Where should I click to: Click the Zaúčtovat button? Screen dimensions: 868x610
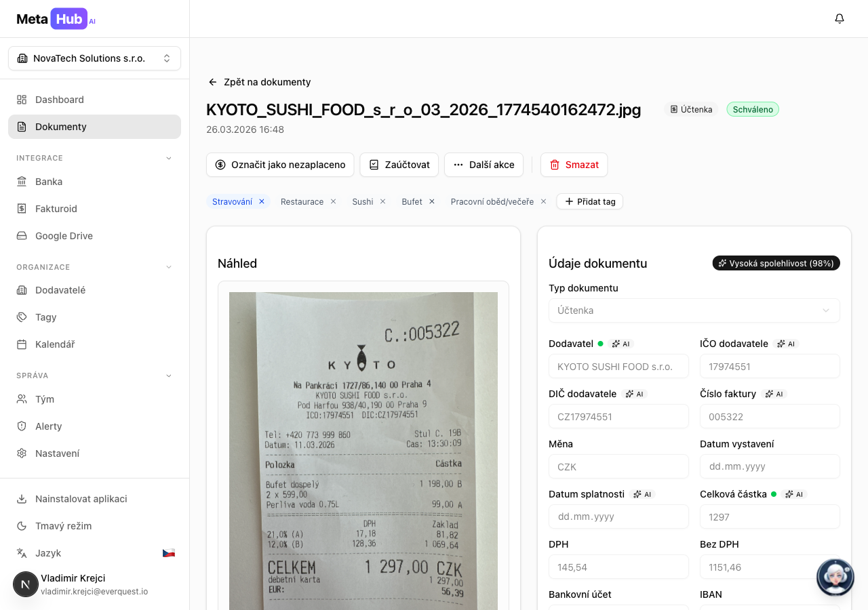(399, 165)
